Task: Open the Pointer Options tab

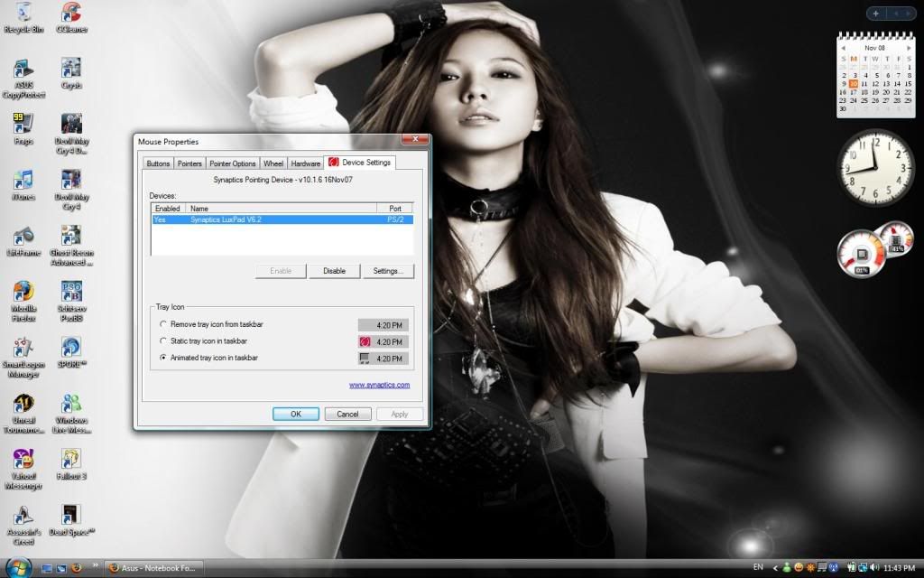Action: [233, 163]
